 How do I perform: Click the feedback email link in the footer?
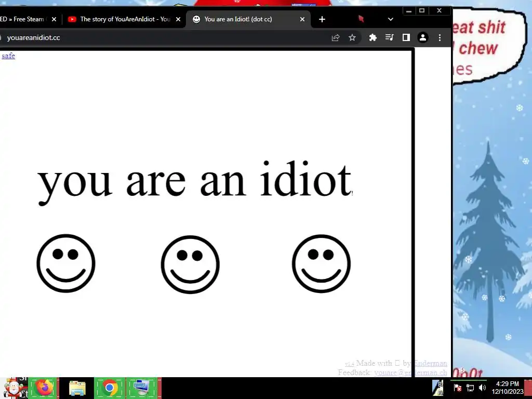click(410, 372)
